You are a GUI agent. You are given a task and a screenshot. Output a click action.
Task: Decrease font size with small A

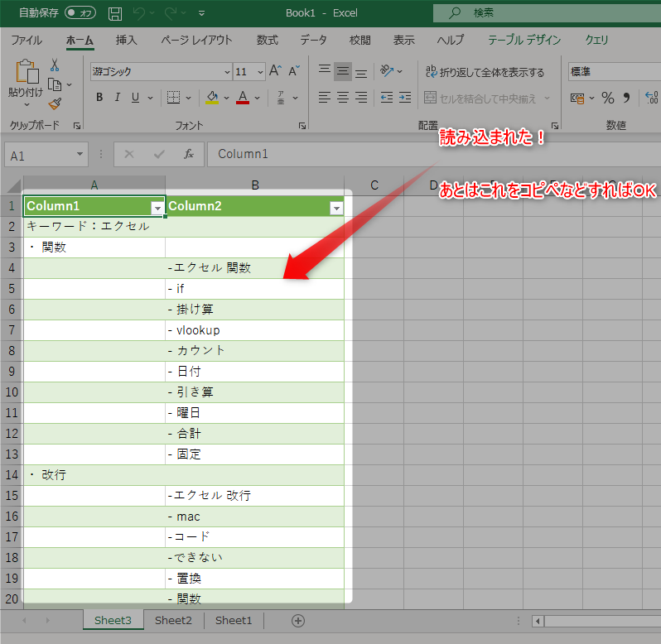click(x=294, y=70)
